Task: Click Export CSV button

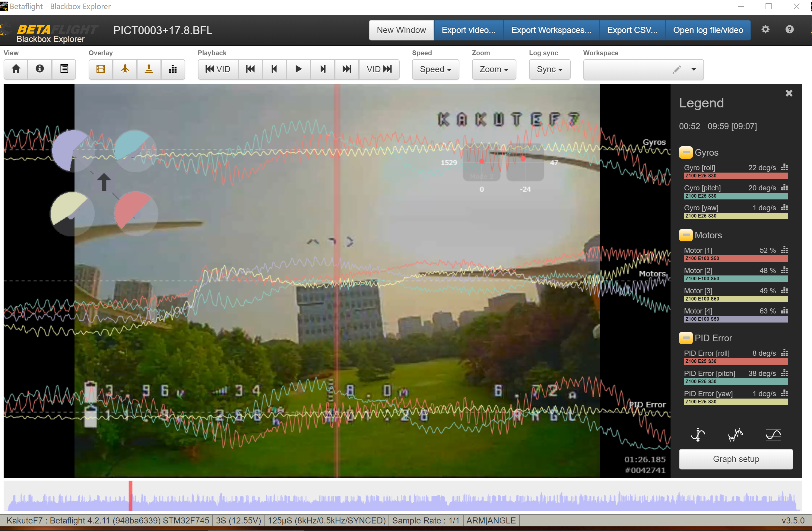Action: point(632,30)
